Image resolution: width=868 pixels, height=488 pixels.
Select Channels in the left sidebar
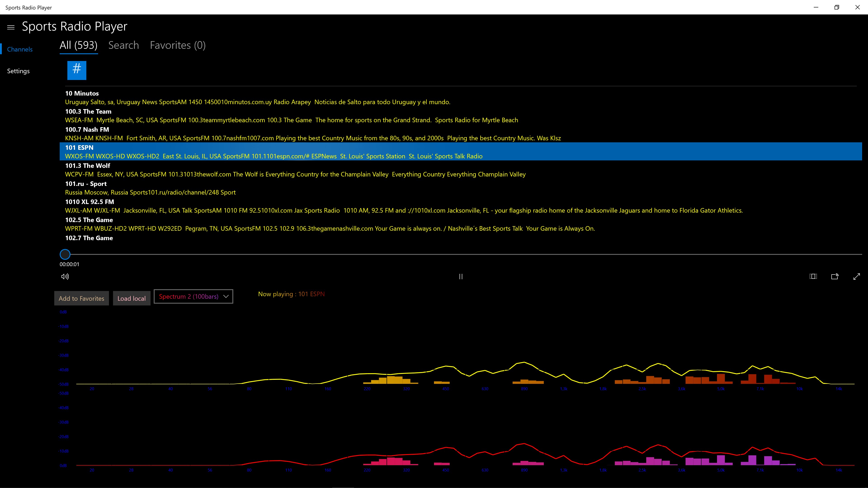(x=20, y=49)
